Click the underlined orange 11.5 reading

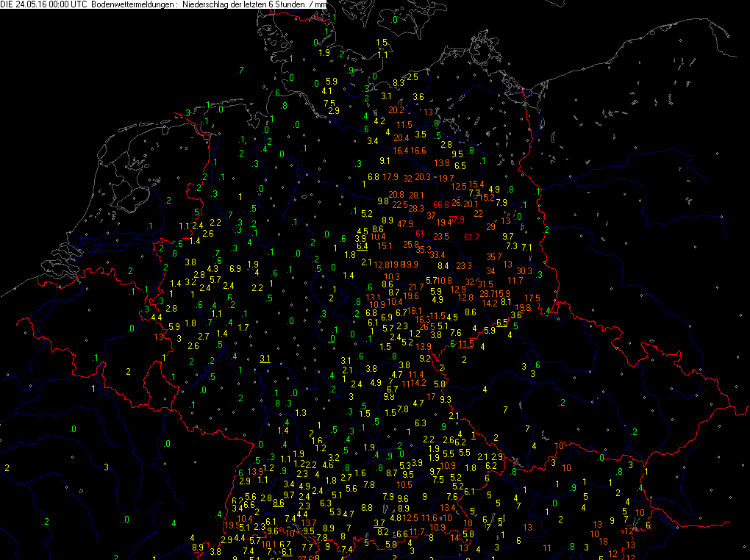465,344
